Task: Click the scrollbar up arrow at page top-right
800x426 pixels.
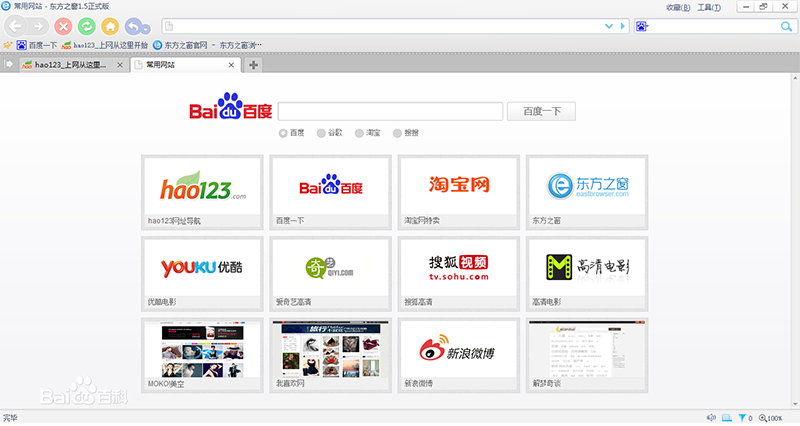Action: click(x=795, y=78)
